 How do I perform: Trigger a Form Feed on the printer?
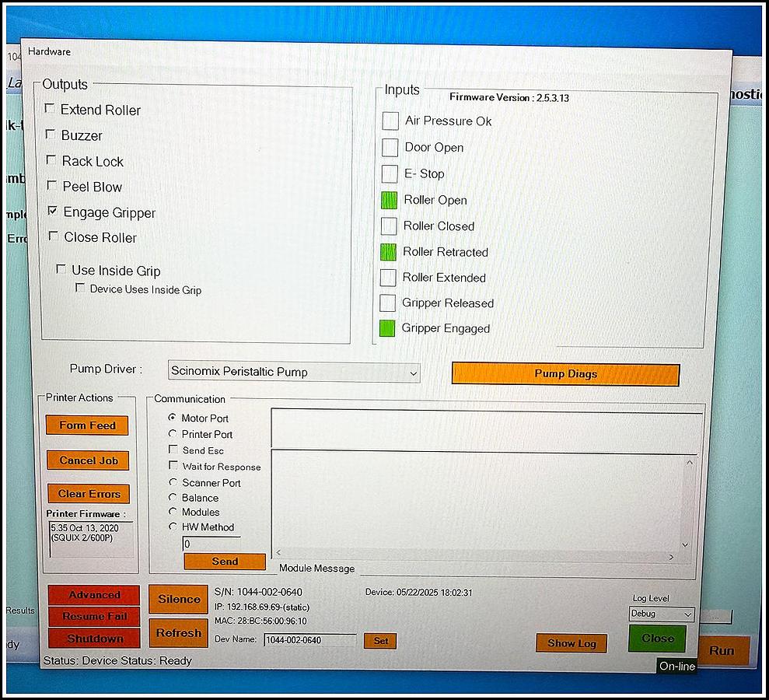[x=86, y=425]
